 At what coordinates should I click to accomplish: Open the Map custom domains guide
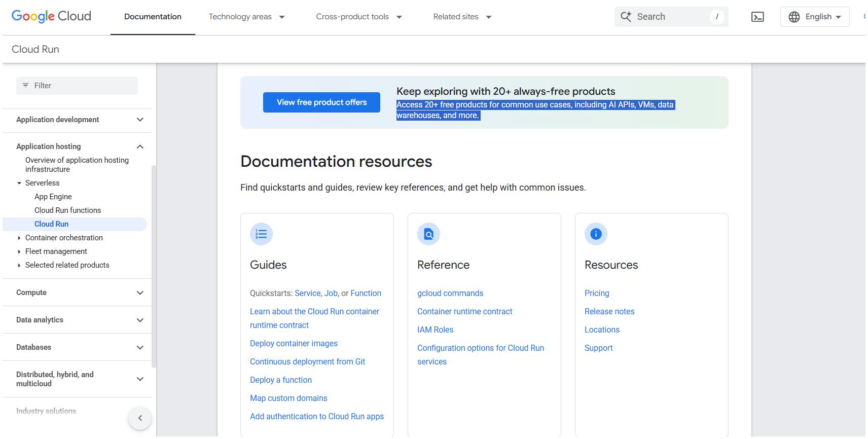point(288,398)
